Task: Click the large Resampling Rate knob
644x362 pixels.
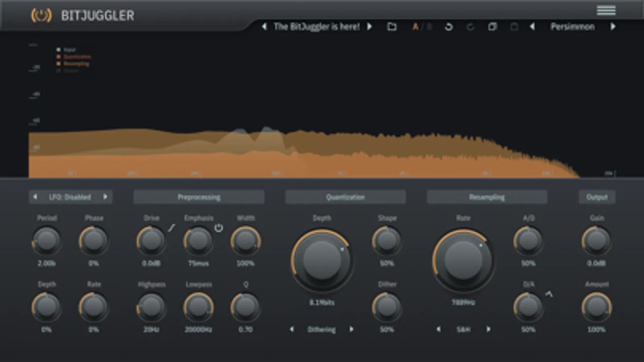Action: [x=463, y=260]
